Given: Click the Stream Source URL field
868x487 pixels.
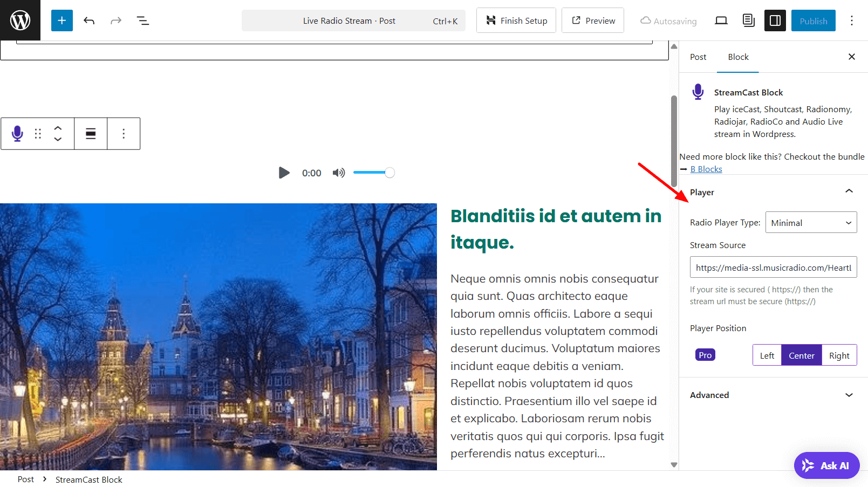Looking at the screenshot, I should 773,267.
